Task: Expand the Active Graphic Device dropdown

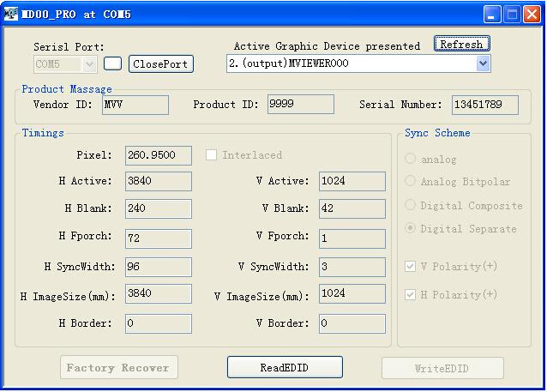Action: click(483, 63)
